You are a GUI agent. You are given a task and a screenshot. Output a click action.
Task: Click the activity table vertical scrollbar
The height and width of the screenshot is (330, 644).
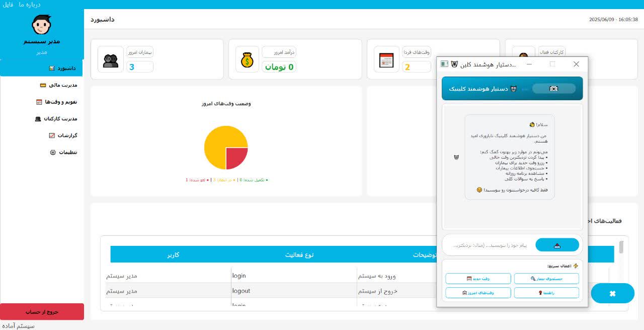coord(621,247)
